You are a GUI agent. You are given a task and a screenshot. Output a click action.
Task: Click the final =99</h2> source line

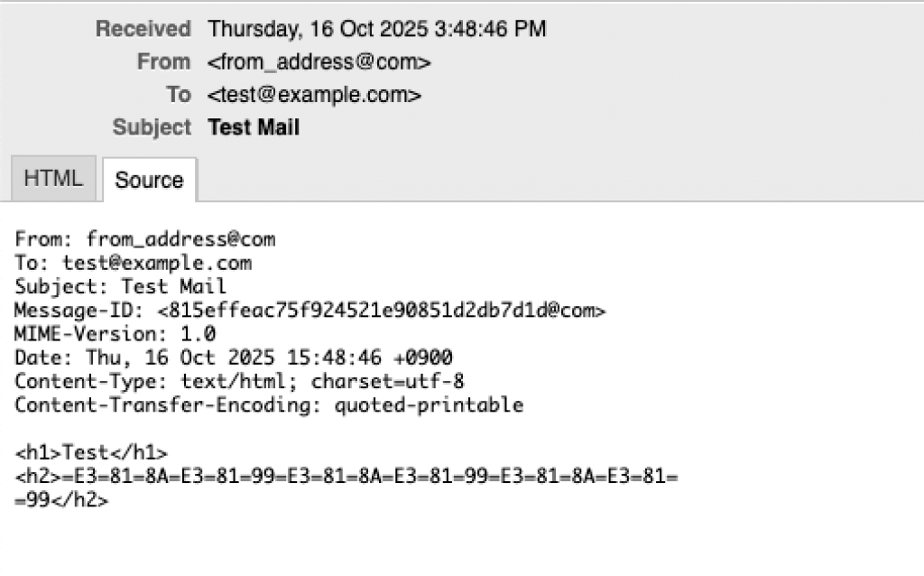61,500
